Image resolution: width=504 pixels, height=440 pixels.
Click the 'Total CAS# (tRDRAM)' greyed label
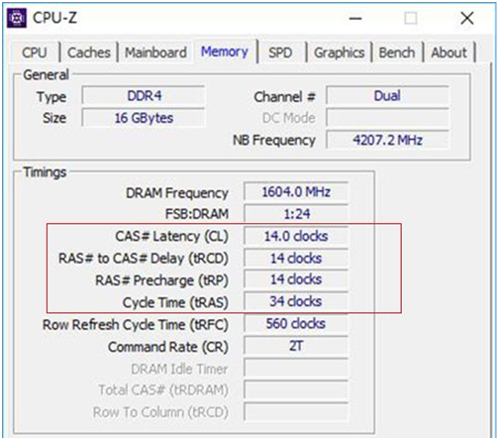click(x=163, y=390)
